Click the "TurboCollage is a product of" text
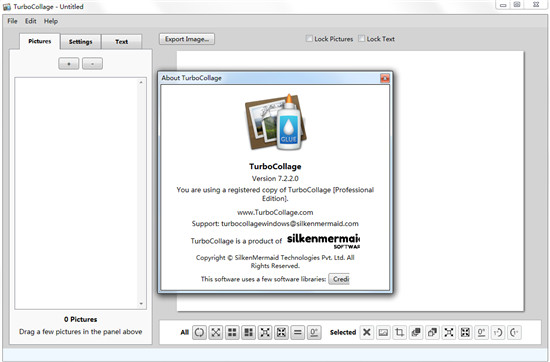This screenshot has width=550, height=362. pos(236,241)
